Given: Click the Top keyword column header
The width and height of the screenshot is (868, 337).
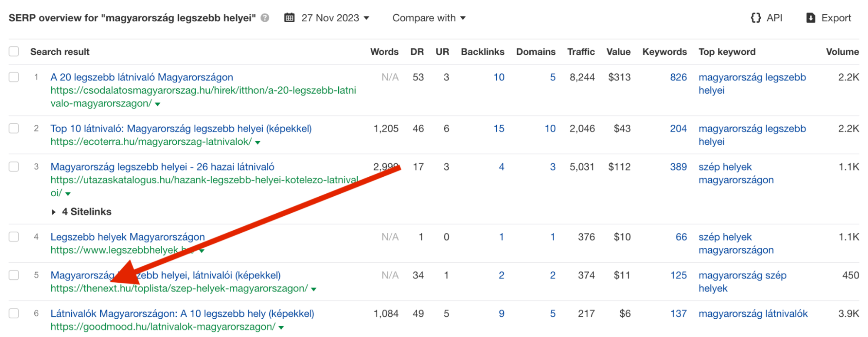Looking at the screenshot, I should coord(727,52).
